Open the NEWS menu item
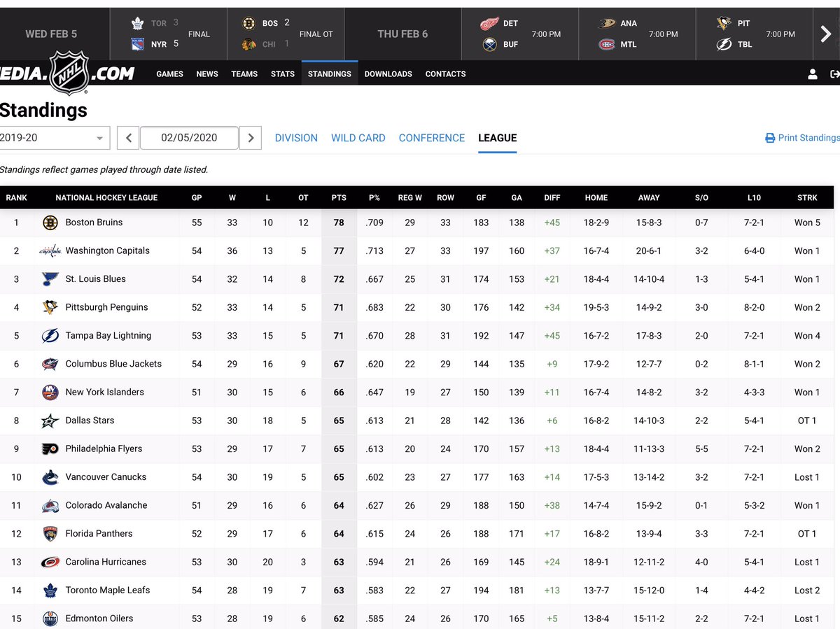The image size is (840, 629). (x=207, y=73)
